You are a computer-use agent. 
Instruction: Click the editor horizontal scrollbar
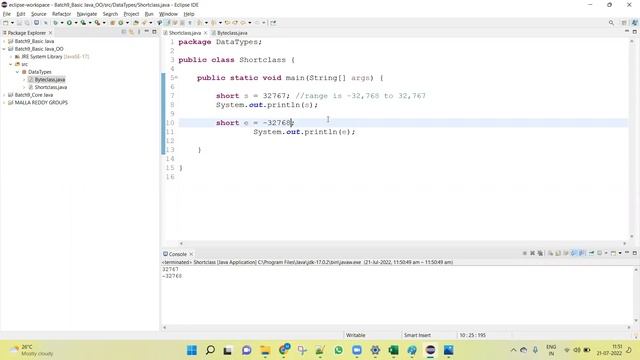click(402, 243)
